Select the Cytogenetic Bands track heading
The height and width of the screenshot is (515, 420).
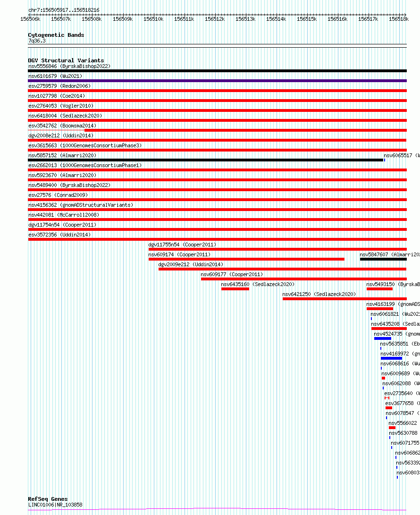56,35
